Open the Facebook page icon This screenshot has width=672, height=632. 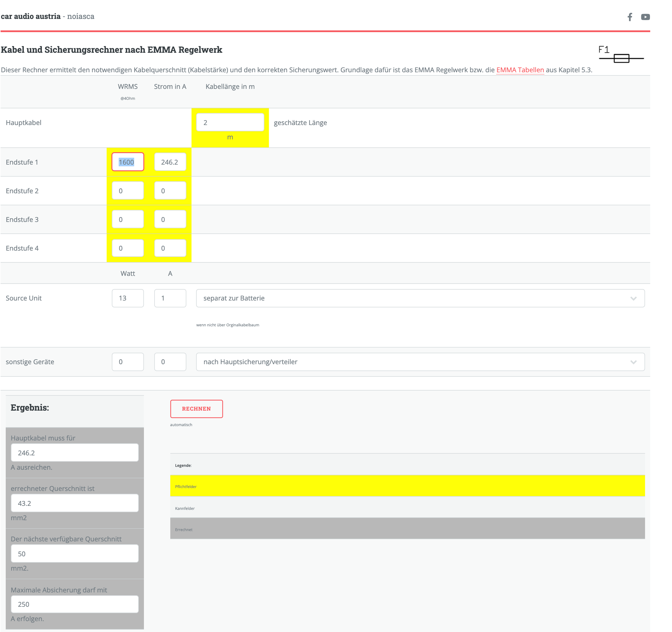pyautogui.click(x=629, y=17)
